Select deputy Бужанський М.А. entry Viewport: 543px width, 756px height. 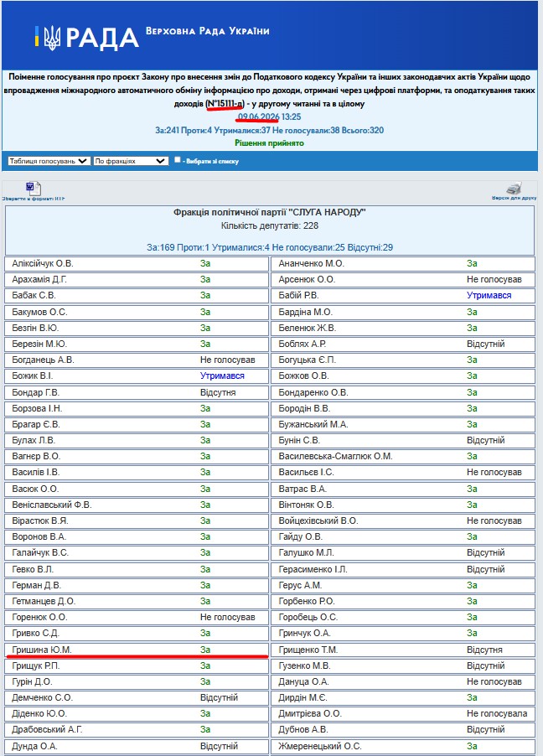[x=403, y=424]
